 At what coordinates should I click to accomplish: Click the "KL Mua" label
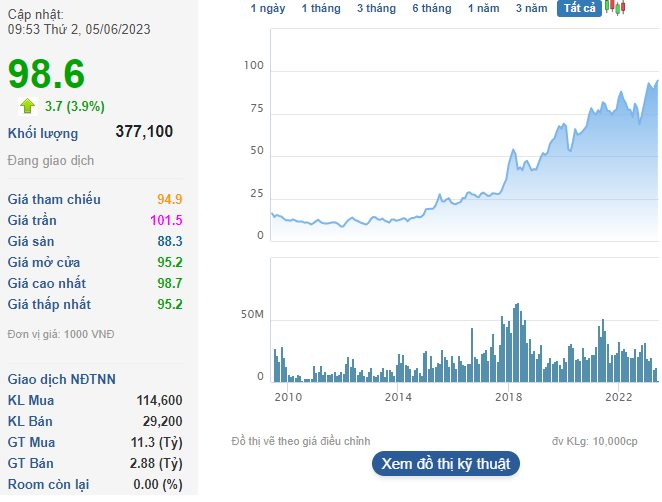click(x=31, y=400)
